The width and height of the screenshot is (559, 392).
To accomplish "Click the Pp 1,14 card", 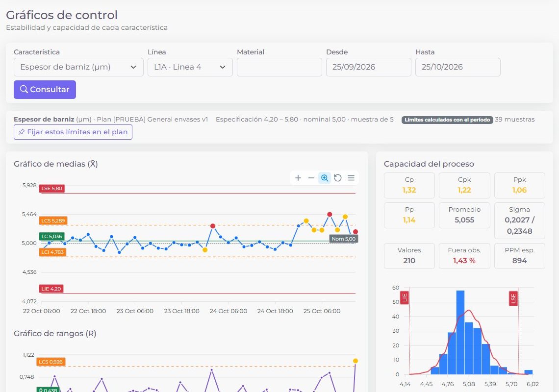I will (409, 215).
